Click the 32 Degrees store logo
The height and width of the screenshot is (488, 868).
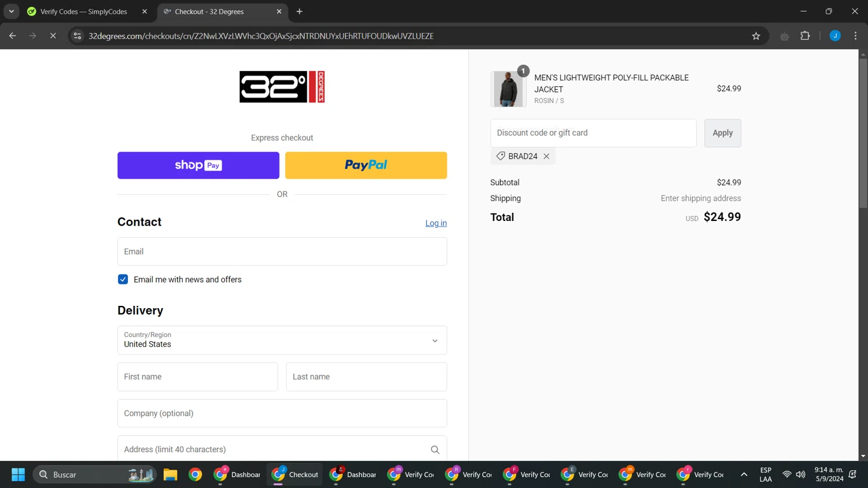tap(282, 87)
